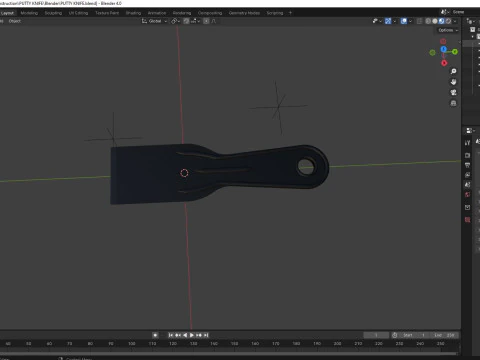Open the Scene selector icon
Image resolution: width=480 pixels, height=360 pixels.
tap(445, 12)
